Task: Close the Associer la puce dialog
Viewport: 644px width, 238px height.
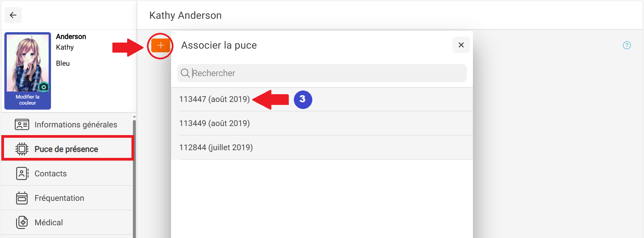Action: coord(461,45)
